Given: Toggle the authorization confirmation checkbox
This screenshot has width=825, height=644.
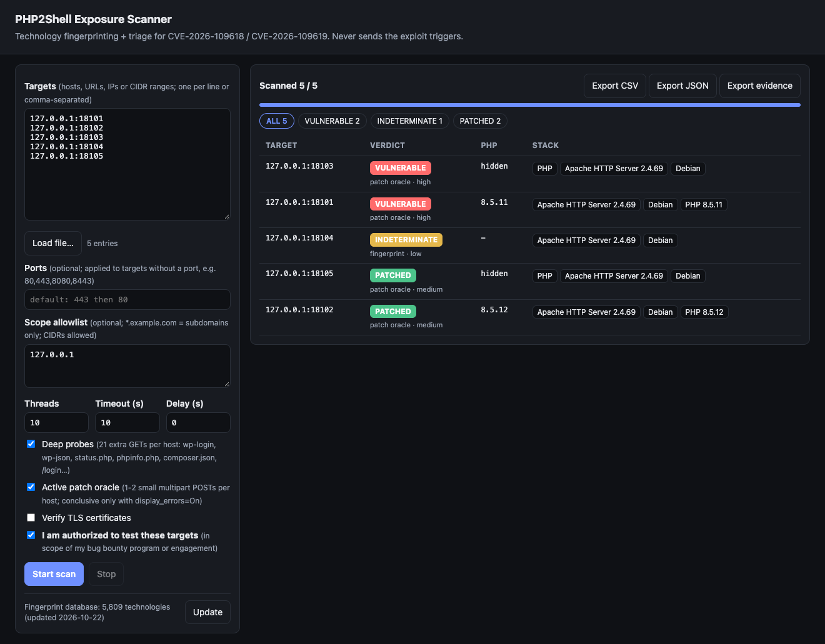Looking at the screenshot, I should coord(31,535).
